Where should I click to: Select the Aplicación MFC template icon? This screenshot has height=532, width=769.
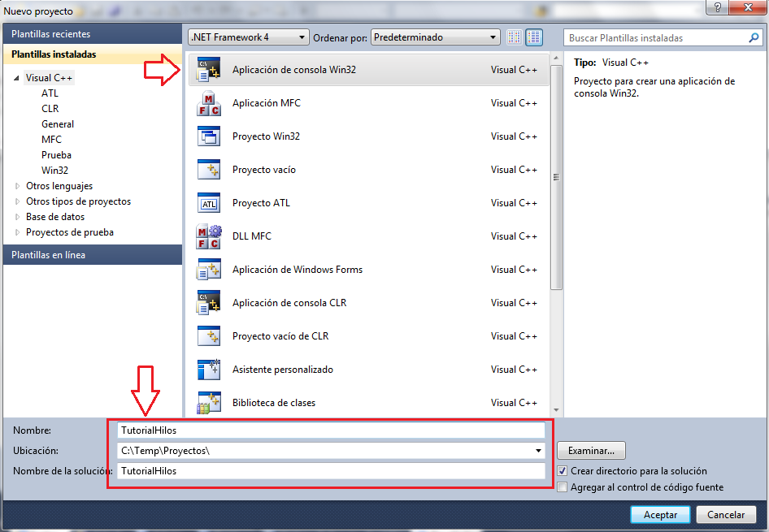[x=208, y=103]
